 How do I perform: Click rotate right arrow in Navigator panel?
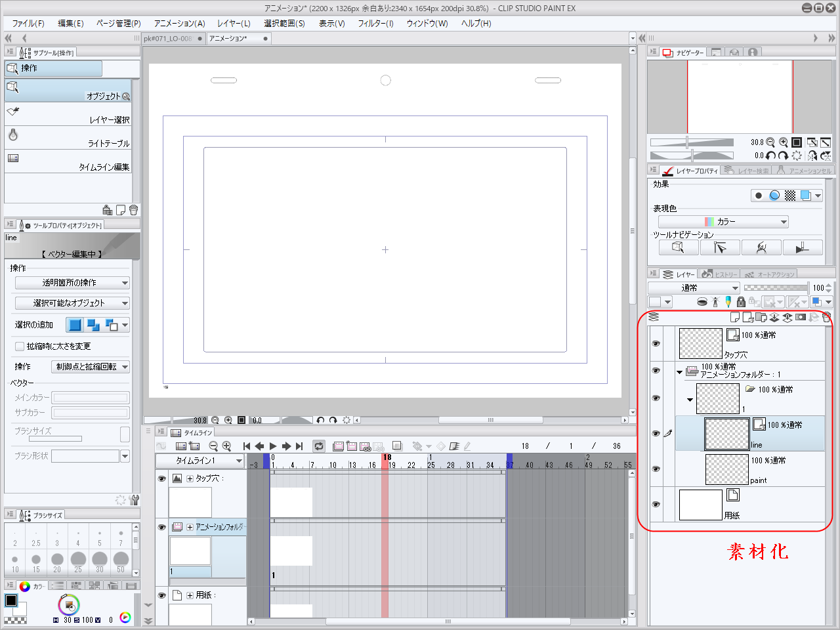pyautogui.click(x=783, y=156)
